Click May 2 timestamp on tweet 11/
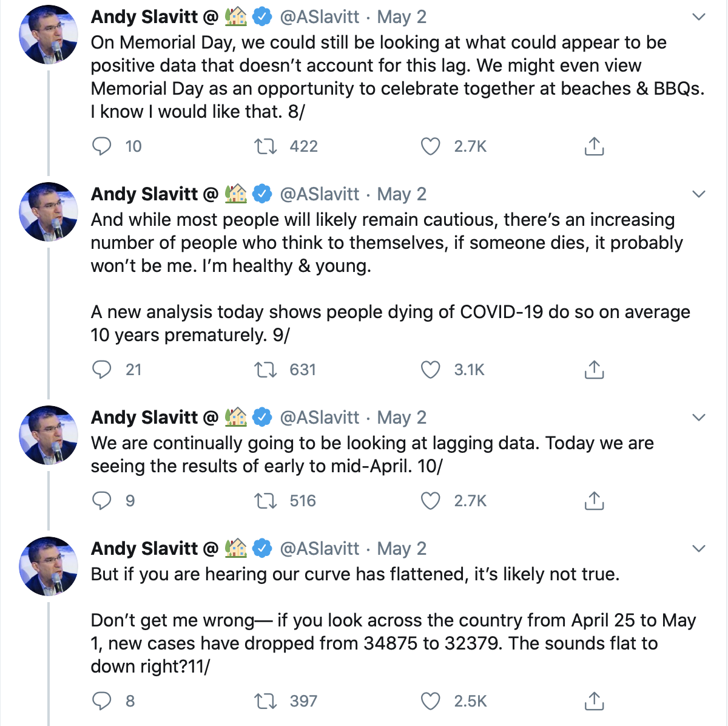Image resolution: width=728 pixels, height=726 pixels. pyautogui.click(x=402, y=549)
